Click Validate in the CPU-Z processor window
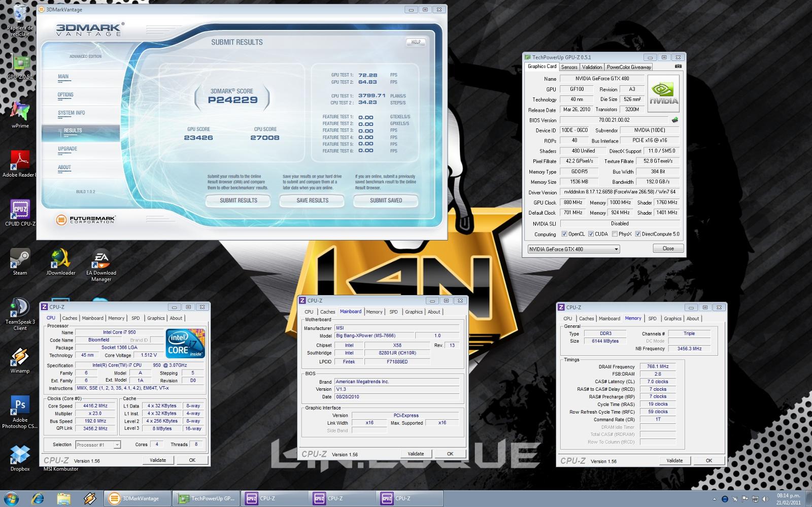 click(x=158, y=460)
